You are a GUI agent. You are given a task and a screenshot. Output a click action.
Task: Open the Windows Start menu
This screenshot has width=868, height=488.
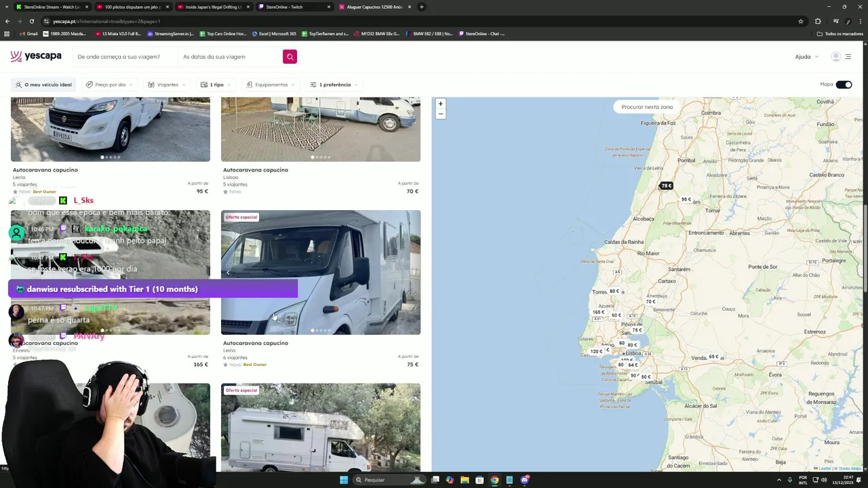point(344,480)
